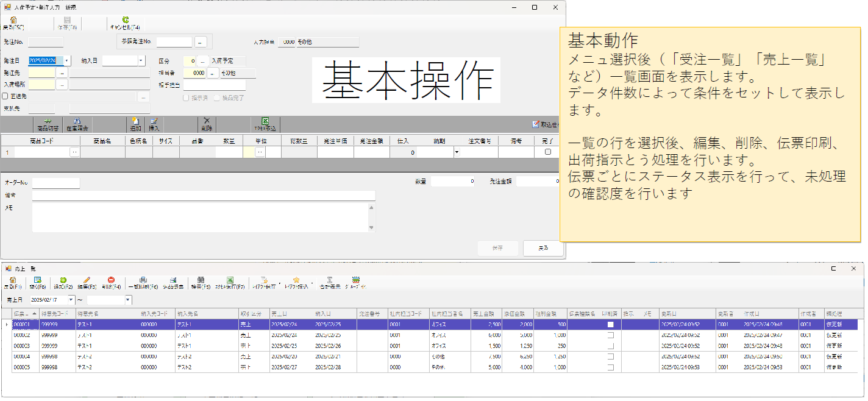The width and height of the screenshot is (868, 401).
Task: Click the 売上金額 column header
Action: (x=486, y=314)
